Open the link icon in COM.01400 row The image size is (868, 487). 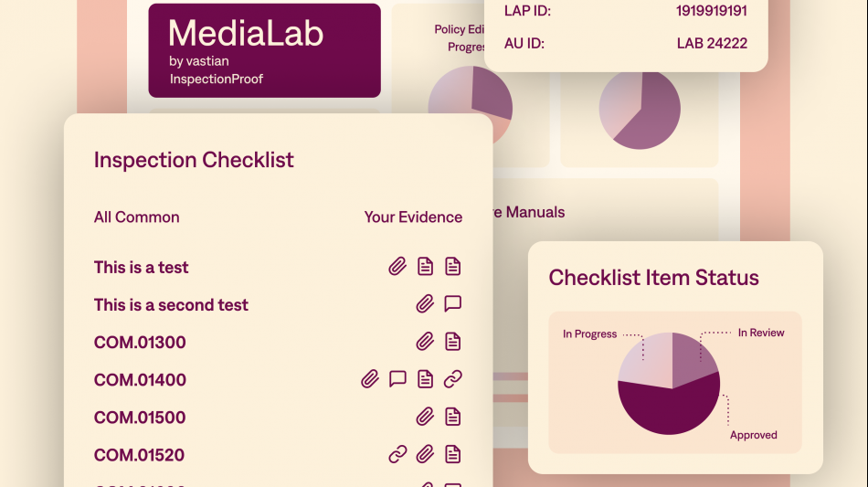pyautogui.click(x=453, y=379)
